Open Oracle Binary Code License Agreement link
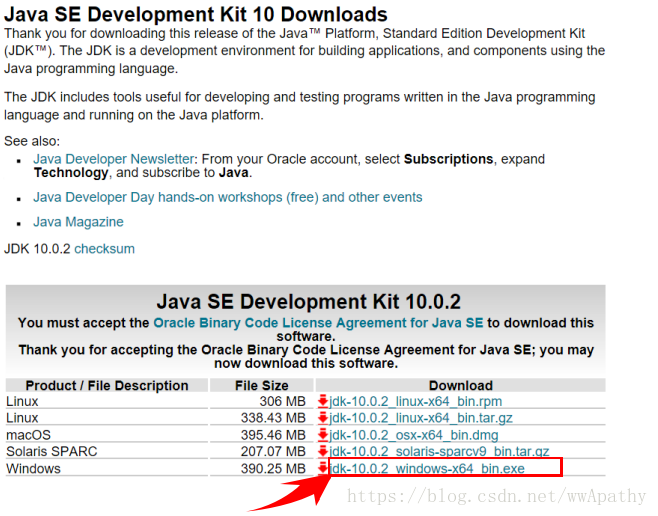658x516 pixels. 318,323
